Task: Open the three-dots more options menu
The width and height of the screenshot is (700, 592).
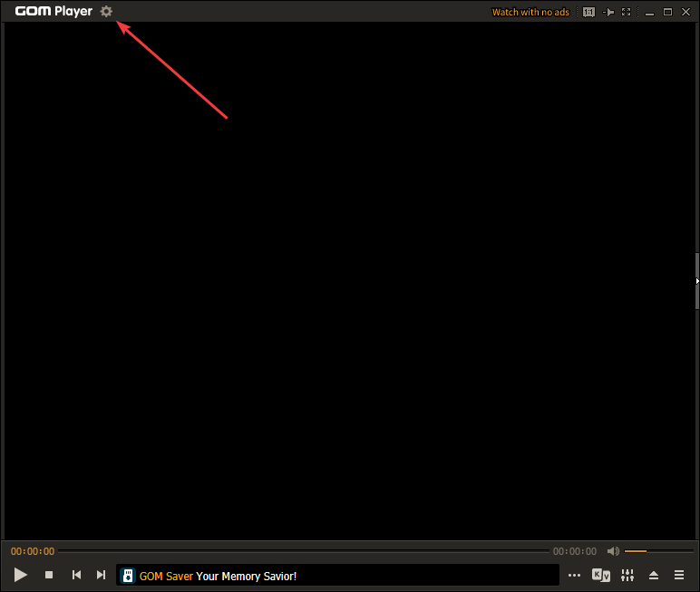Action: (x=574, y=575)
